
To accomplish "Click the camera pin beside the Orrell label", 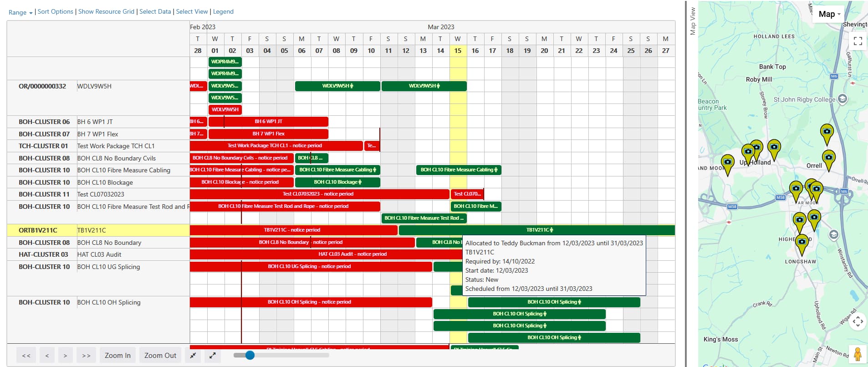I will (828, 160).
